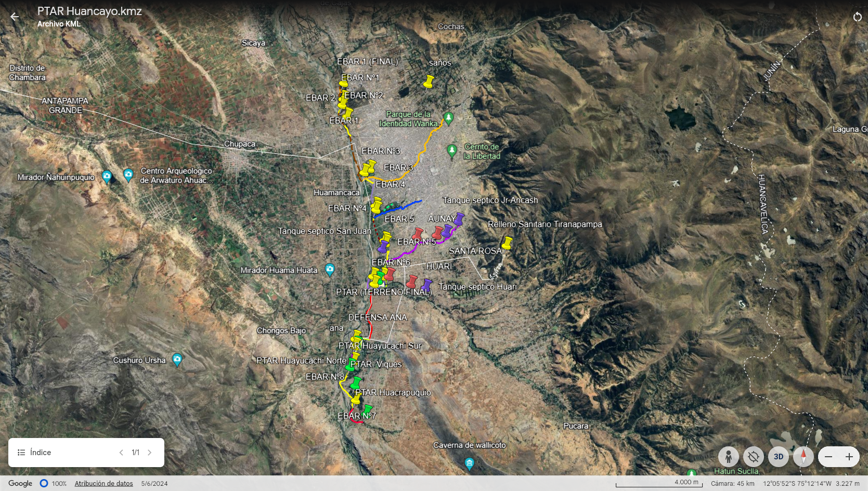The image size is (868, 491).
Task: Click the Tanque septico San Juan label
Action: (x=325, y=231)
